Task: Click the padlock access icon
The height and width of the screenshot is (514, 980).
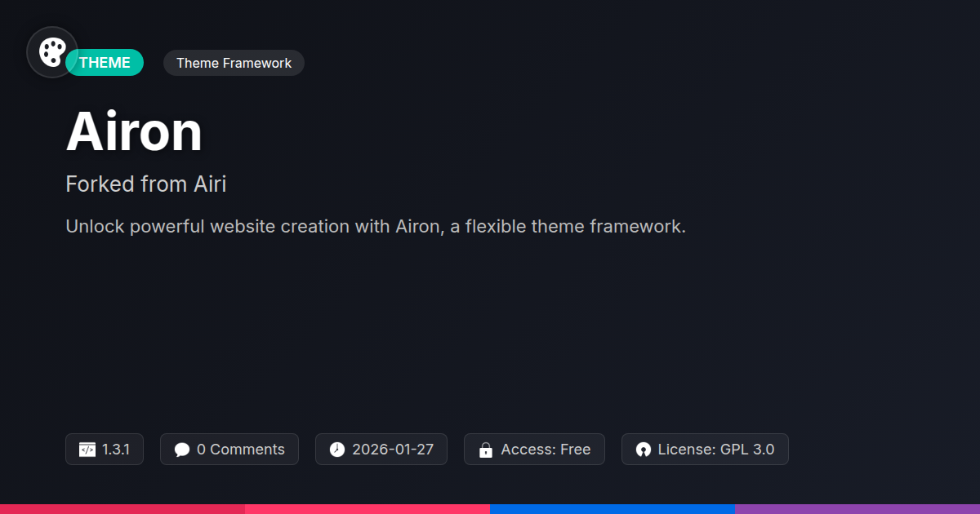Action: 486,450
